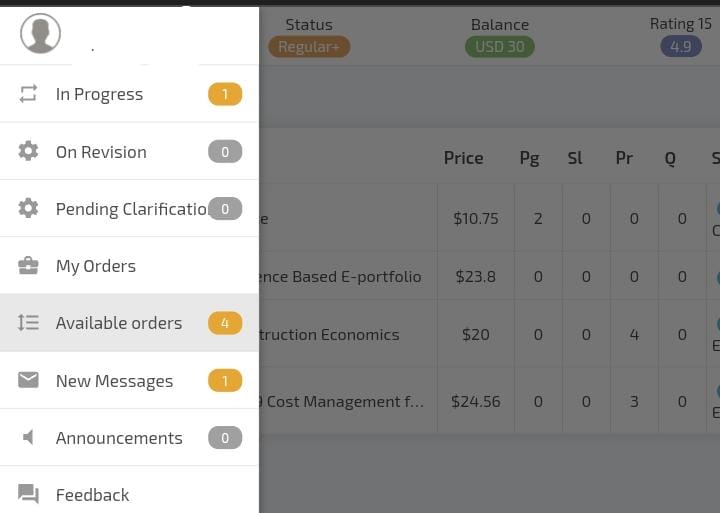The width and height of the screenshot is (720, 513).
Task: Click the On Revision gear icon
Action: pyautogui.click(x=28, y=151)
